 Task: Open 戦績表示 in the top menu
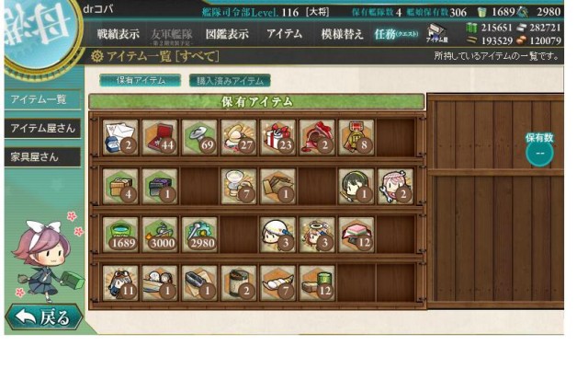pos(119,34)
